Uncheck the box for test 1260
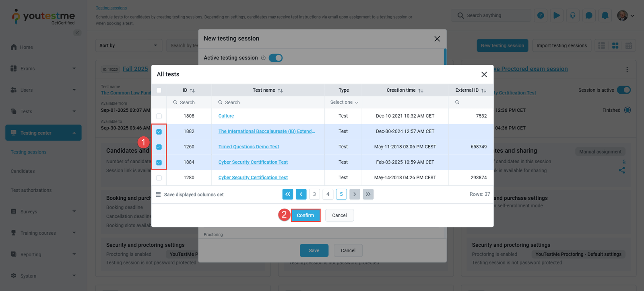 [159, 147]
